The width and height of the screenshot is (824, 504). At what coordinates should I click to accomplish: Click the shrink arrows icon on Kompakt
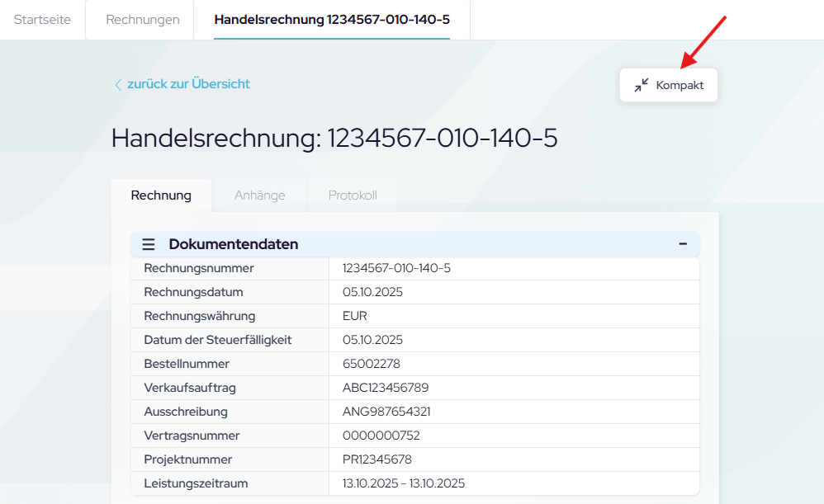tap(642, 85)
